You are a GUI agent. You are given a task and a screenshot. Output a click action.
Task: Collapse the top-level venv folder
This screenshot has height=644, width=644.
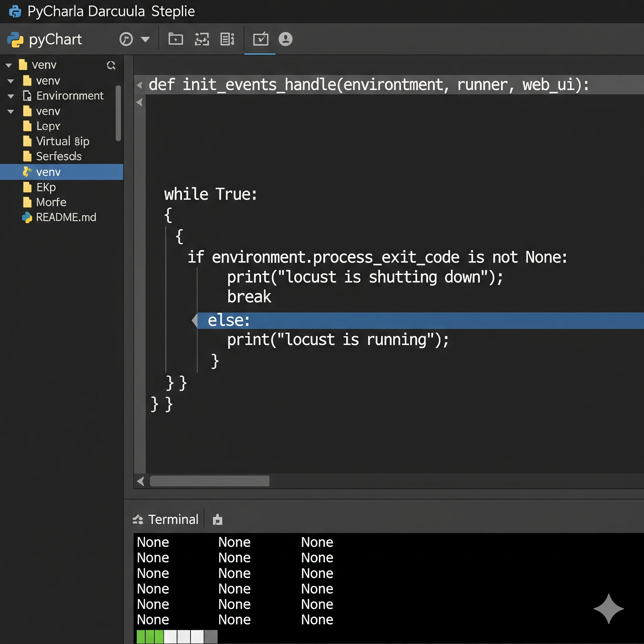[x=9, y=65]
